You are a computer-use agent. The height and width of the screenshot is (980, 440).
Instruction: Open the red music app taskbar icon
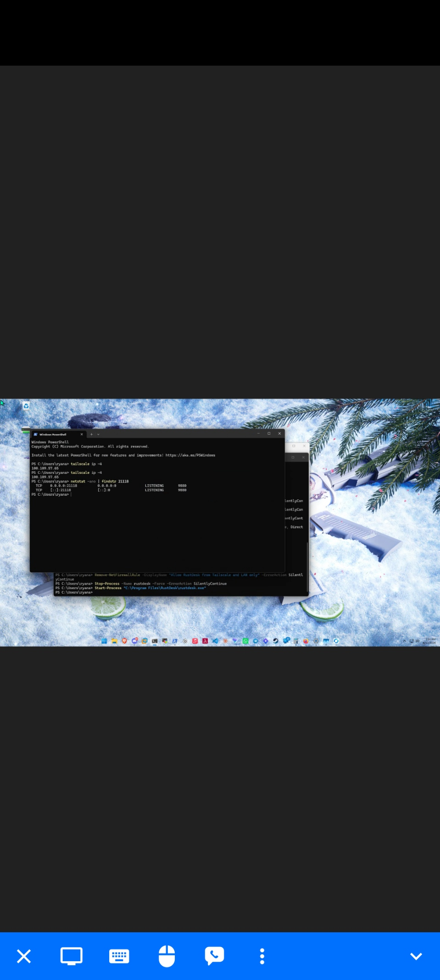[x=195, y=641]
